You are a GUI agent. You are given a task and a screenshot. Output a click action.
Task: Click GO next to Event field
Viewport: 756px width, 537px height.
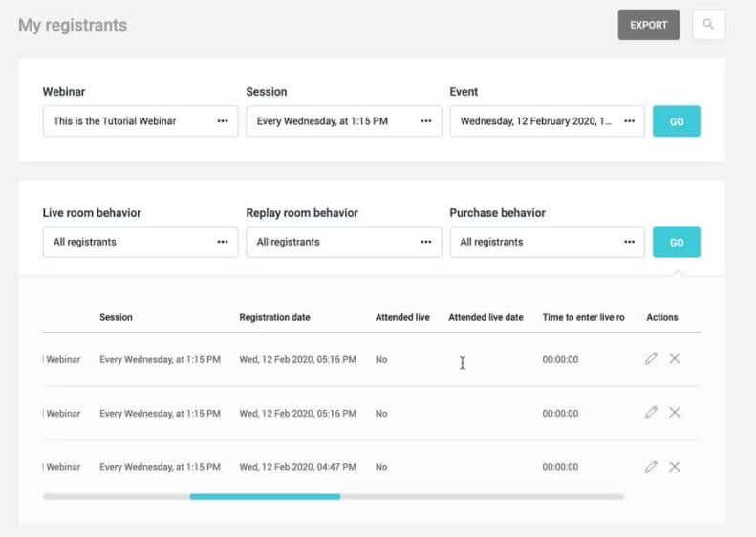tap(677, 121)
